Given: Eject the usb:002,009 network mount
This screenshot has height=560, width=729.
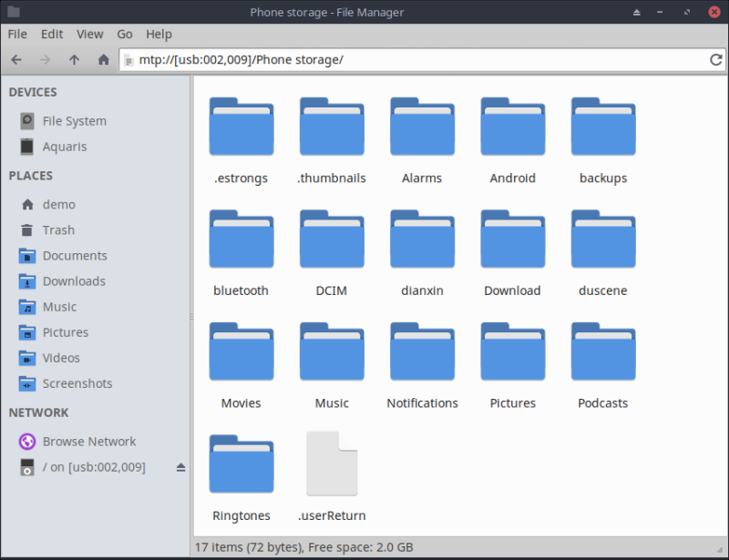Looking at the screenshot, I should [180, 467].
